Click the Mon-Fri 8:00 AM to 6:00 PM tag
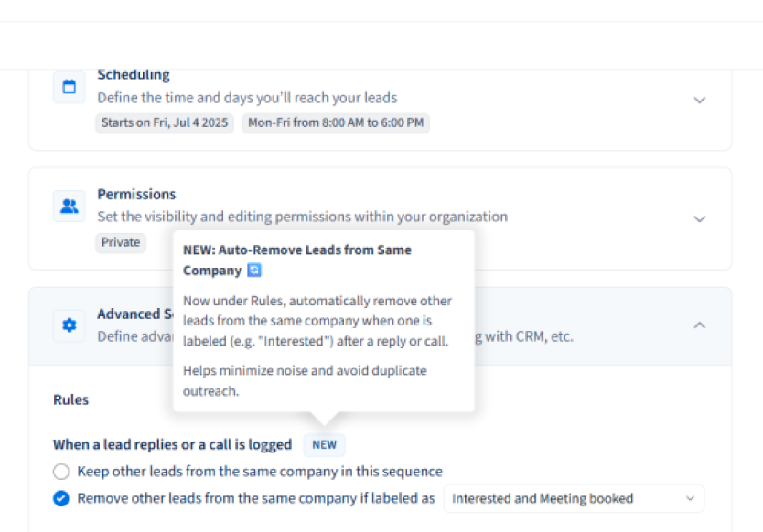The height and width of the screenshot is (532, 763). tap(336, 122)
